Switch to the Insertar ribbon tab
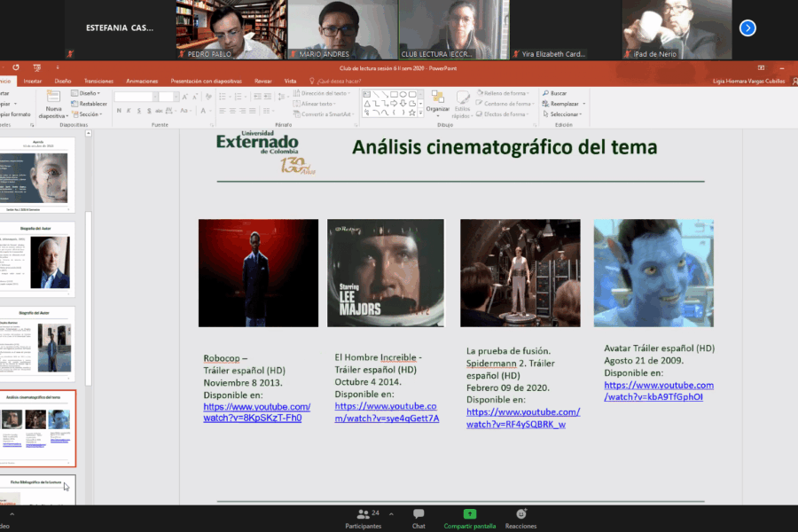798x532 pixels. tap(33, 81)
